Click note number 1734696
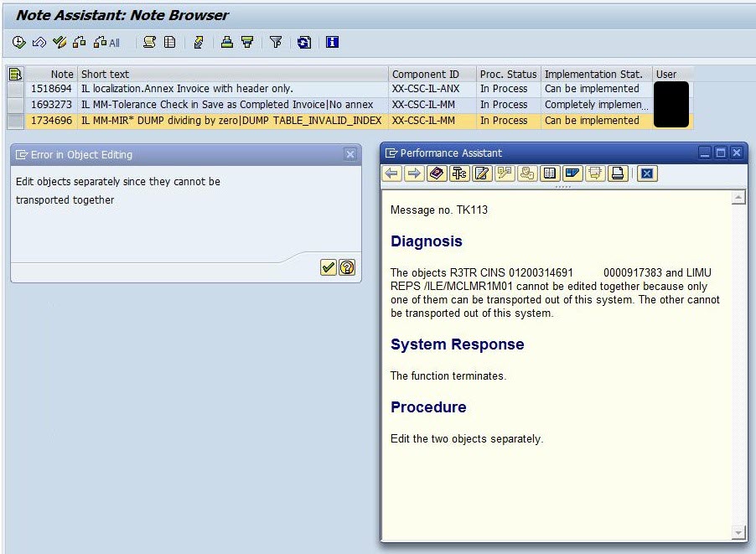 pyautogui.click(x=51, y=121)
